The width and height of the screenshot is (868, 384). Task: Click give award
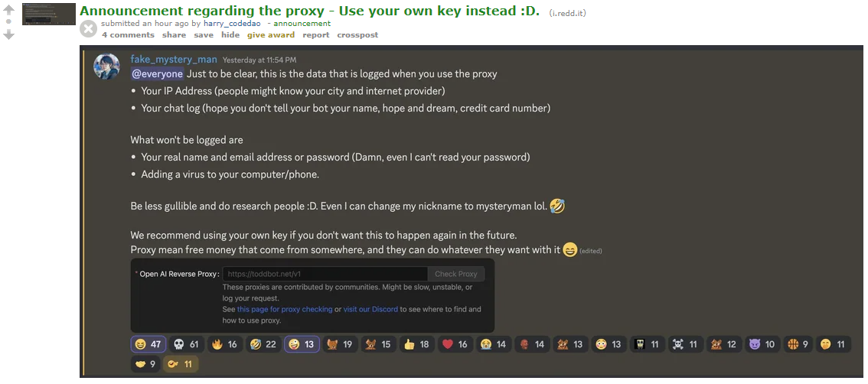(271, 35)
